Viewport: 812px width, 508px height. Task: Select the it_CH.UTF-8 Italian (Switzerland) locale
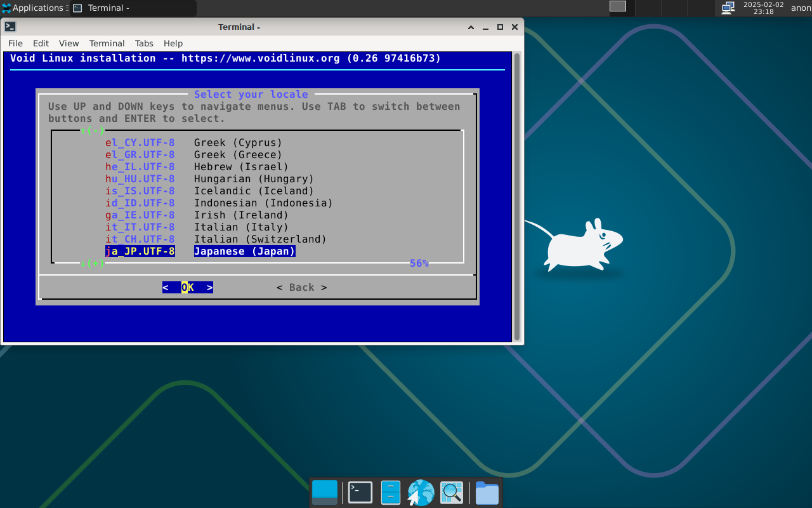(x=216, y=239)
